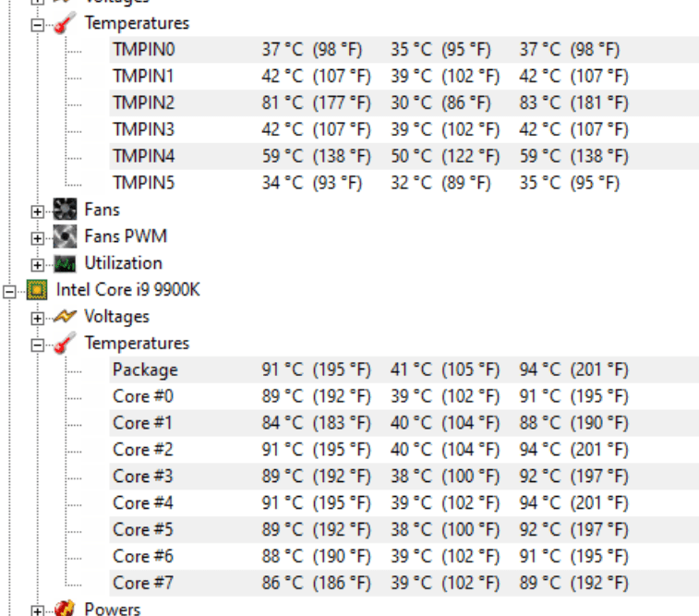Select the Core #4 row
Viewport: 699px width, 616px height.
point(404,503)
